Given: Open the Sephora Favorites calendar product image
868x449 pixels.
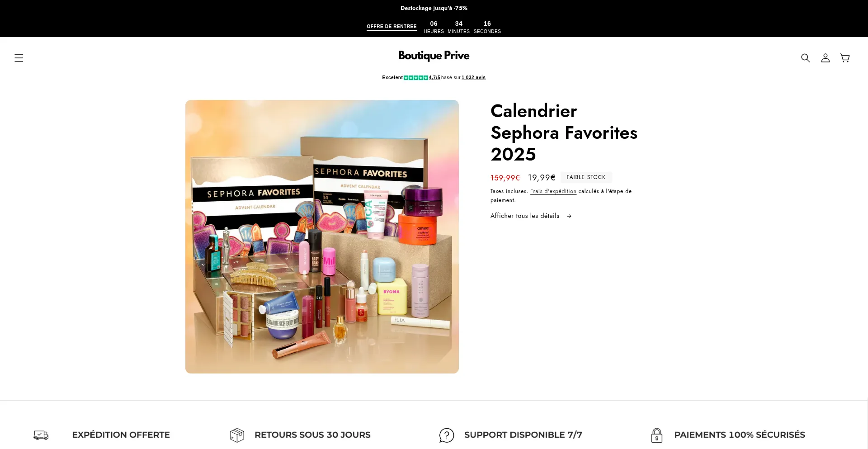Looking at the screenshot, I should tap(322, 236).
